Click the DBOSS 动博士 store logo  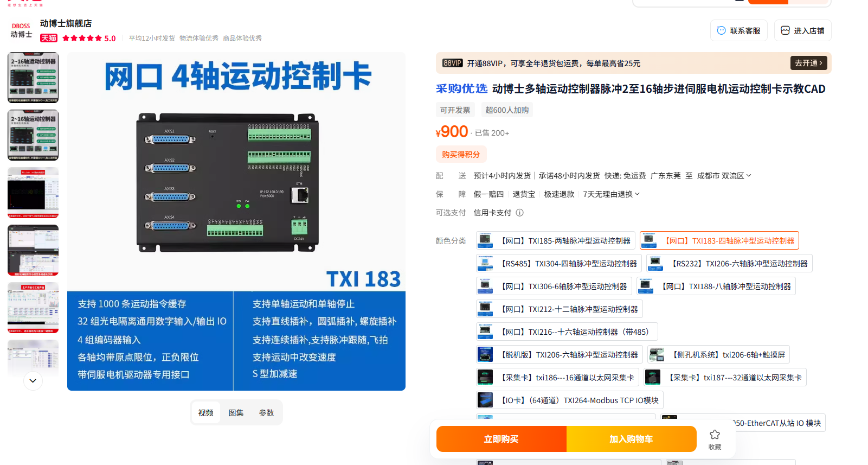point(21,30)
